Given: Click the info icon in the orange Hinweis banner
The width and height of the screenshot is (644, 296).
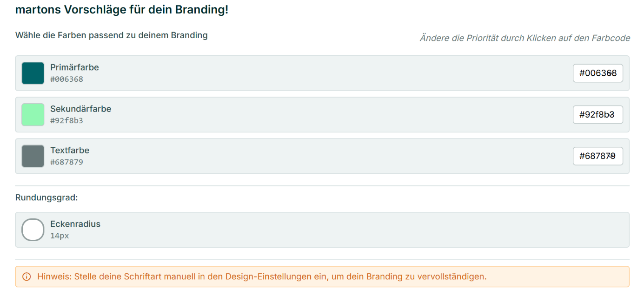Looking at the screenshot, I should click(x=27, y=277).
